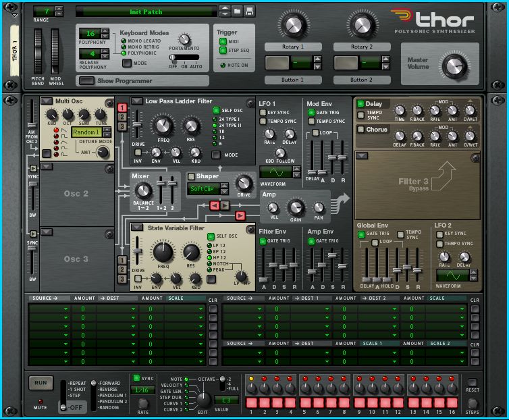Open Filter 3 slot type dropdown arrow
Image resolution: width=509 pixels, height=420 pixels.
(362, 156)
